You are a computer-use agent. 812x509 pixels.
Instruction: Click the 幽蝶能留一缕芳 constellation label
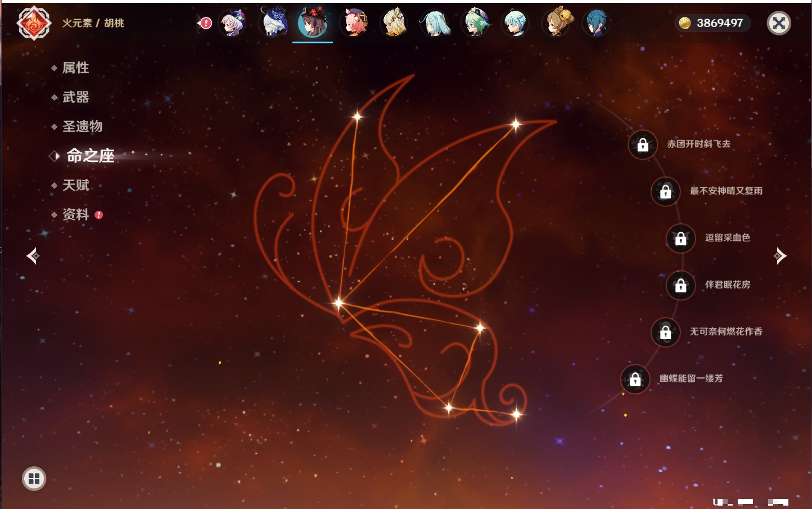691,379
